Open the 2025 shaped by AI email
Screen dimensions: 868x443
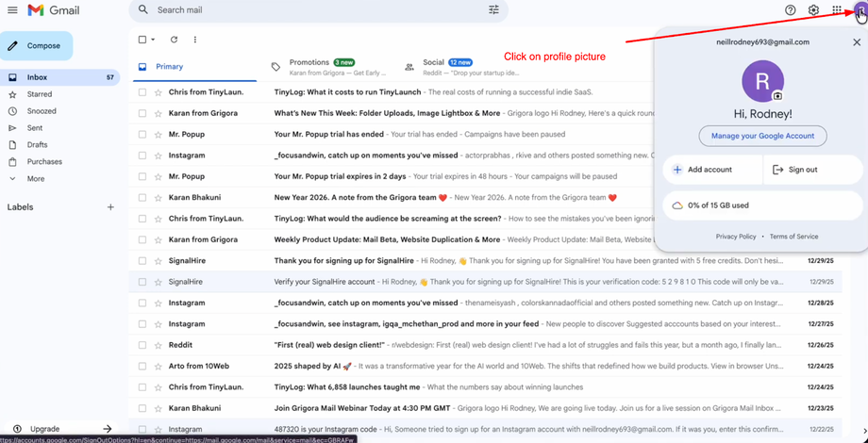[485, 366]
